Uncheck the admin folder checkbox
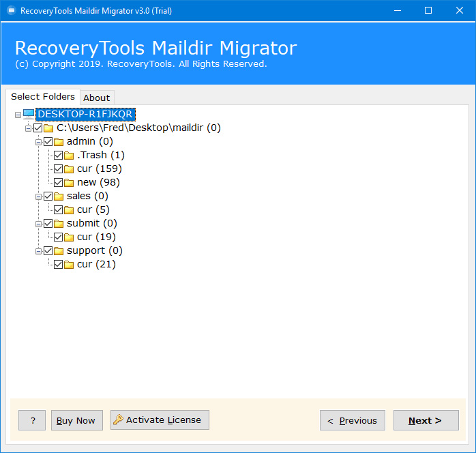Screen dimensions: 476x453 pyautogui.click(x=48, y=141)
